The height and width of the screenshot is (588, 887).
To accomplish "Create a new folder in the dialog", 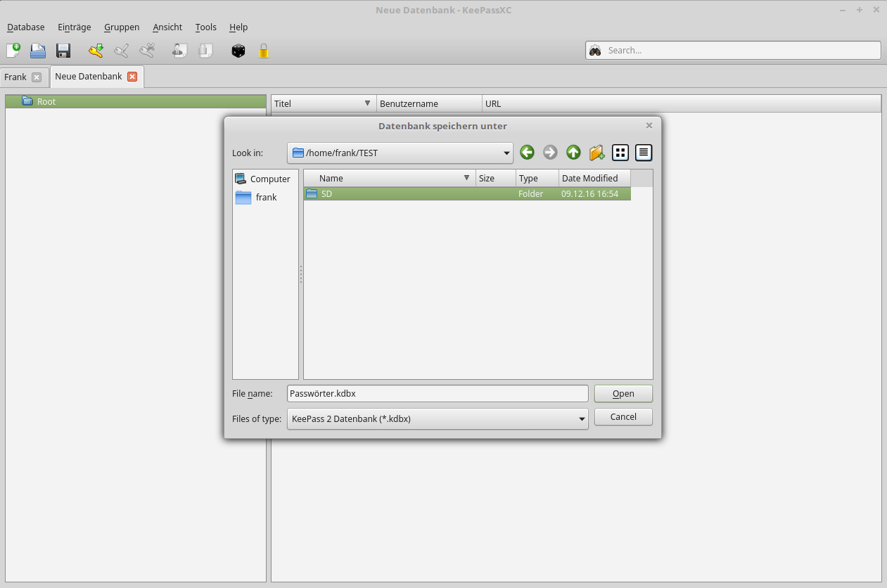I will point(596,152).
